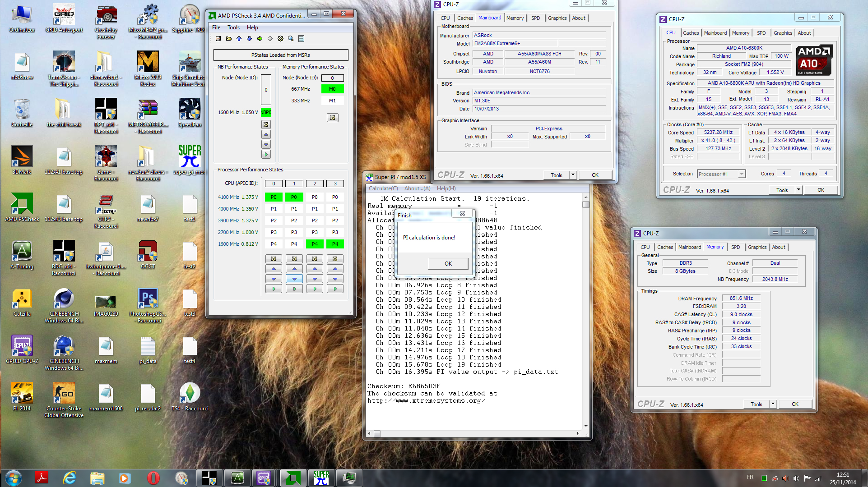Click Tools button in CPU-Z Memory window
The height and width of the screenshot is (487, 868).
coord(756,404)
